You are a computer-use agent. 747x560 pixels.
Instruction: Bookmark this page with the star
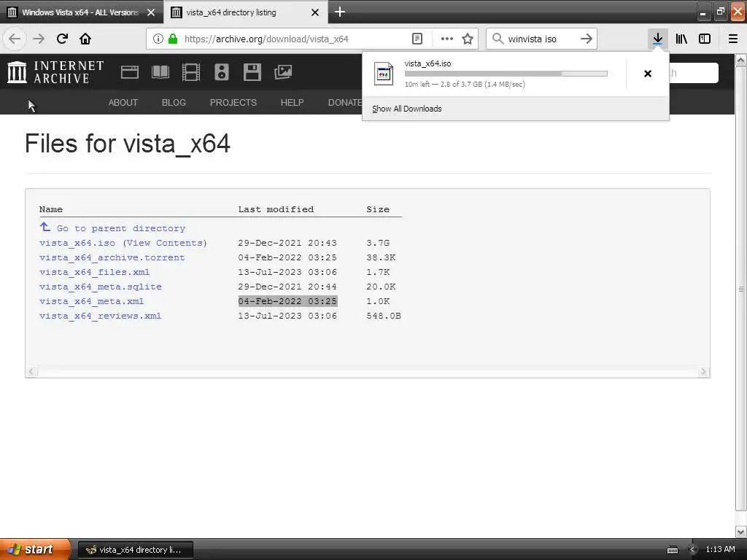pyautogui.click(x=468, y=39)
